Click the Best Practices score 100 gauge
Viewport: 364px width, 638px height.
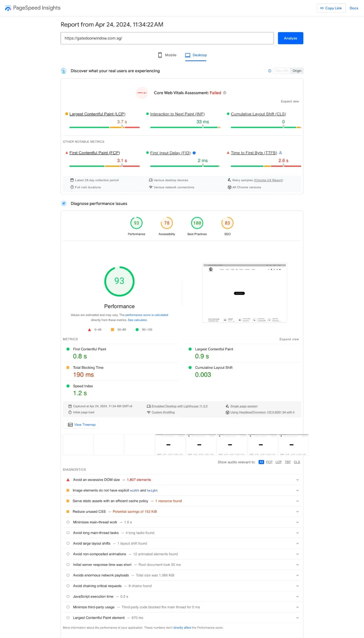click(197, 223)
